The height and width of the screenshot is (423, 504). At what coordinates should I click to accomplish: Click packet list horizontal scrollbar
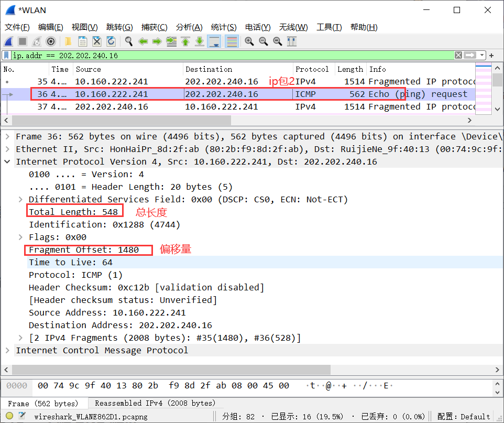click(x=122, y=121)
